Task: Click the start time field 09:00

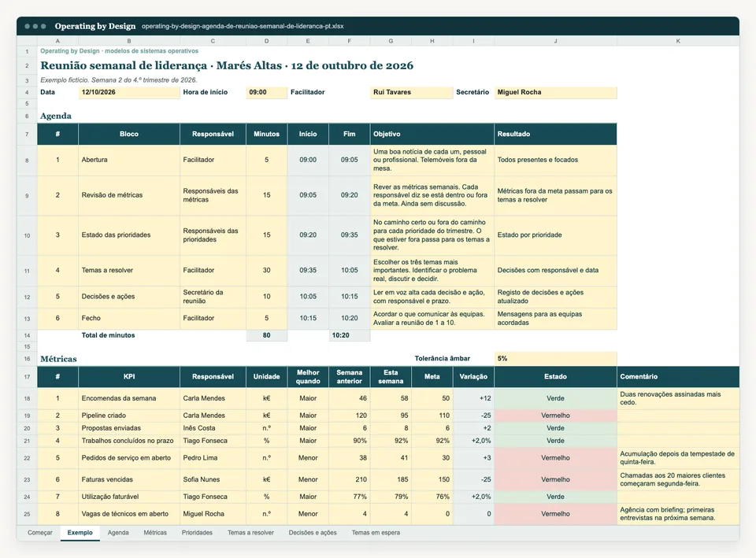Action: point(267,92)
